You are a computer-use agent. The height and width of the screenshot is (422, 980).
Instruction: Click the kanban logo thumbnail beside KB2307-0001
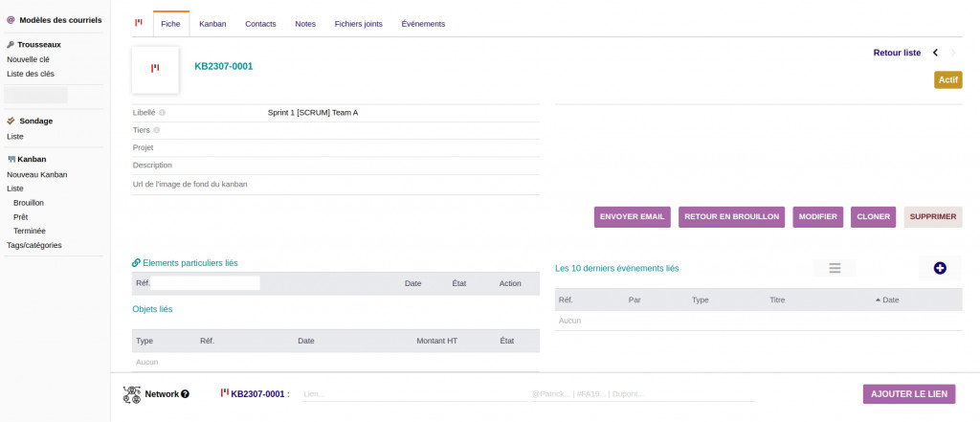155,70
